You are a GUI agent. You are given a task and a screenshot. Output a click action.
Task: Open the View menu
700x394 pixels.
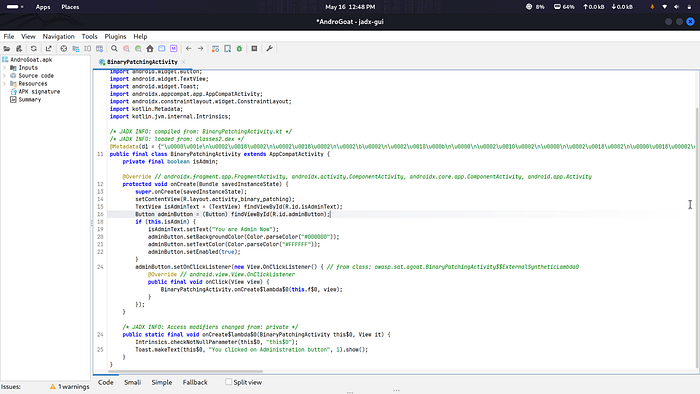pyautogui.click(x=28, y=37)
